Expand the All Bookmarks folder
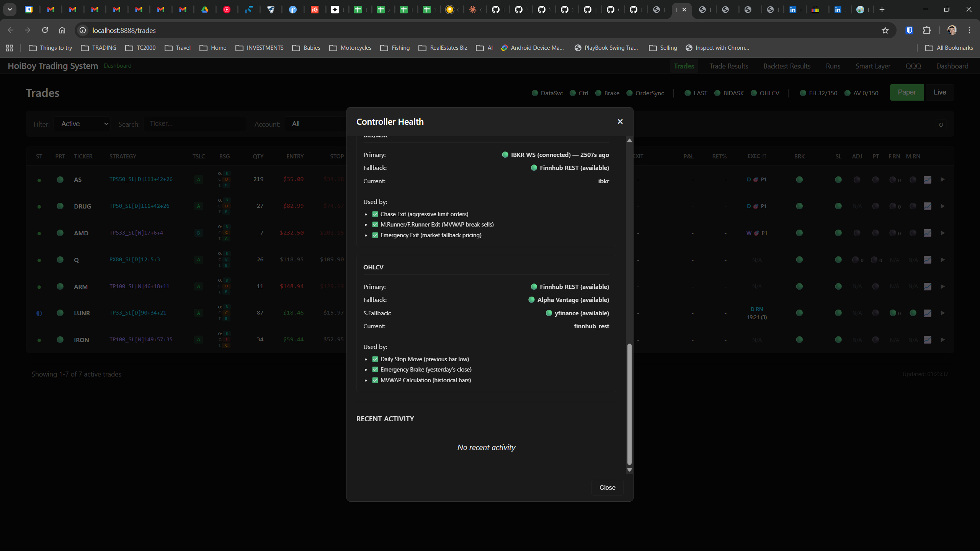This screenshot has height=551, width=980. (949, 48)
